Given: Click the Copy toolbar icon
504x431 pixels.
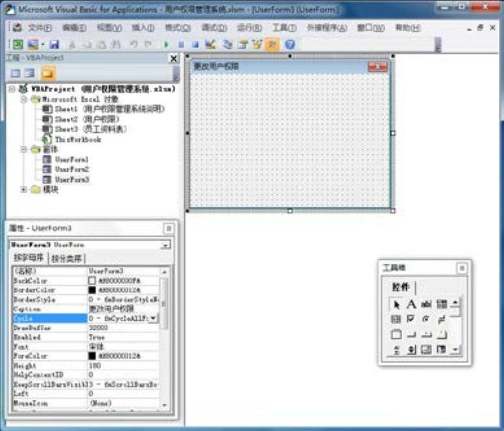Looking at the screenshot, I should tap(87, 44).
